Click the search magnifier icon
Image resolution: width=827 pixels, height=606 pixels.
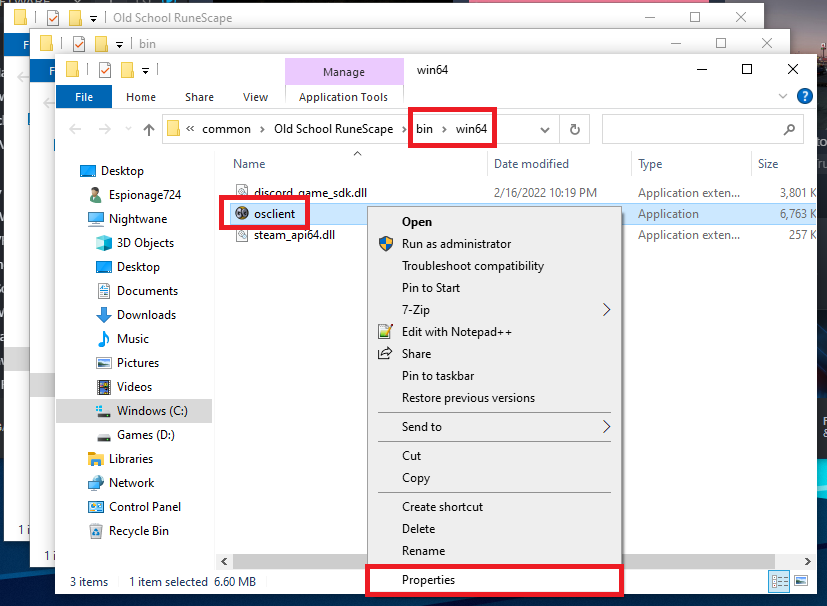(789, 129)
